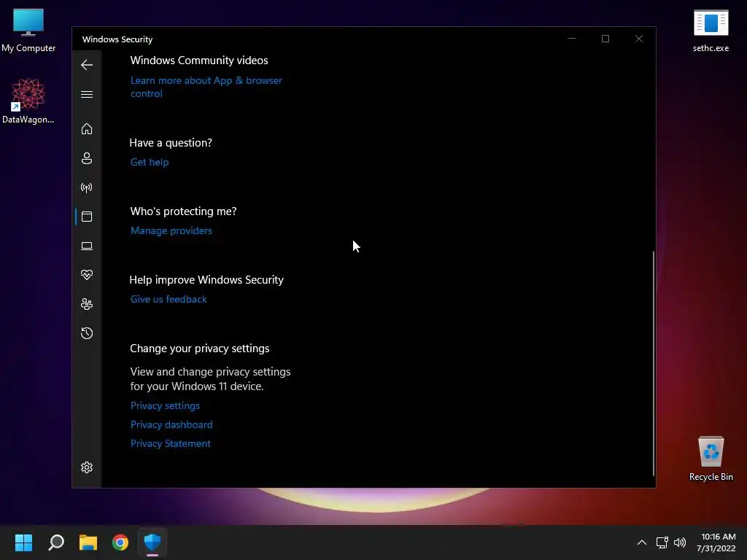This screenshot has height=560, width=747.
Task: Select App & browser control sidebar icon
Action: tap(87, 217)
